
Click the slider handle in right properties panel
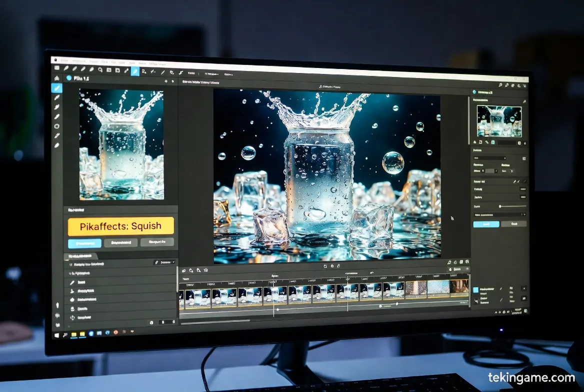click(500, 206)
